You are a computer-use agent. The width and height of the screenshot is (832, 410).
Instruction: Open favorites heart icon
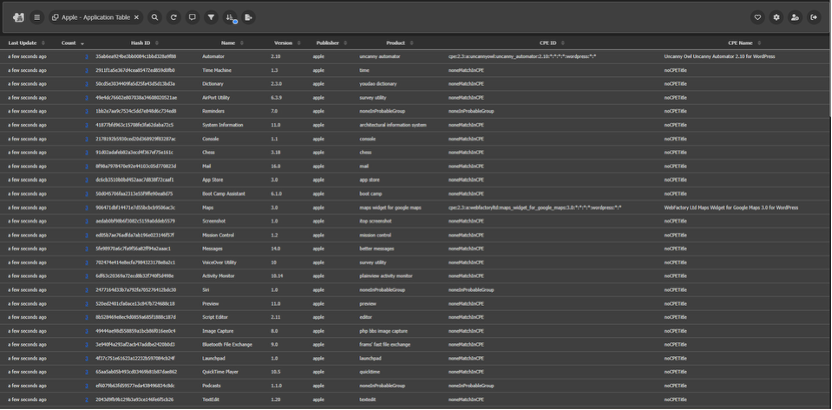(757, 17)
